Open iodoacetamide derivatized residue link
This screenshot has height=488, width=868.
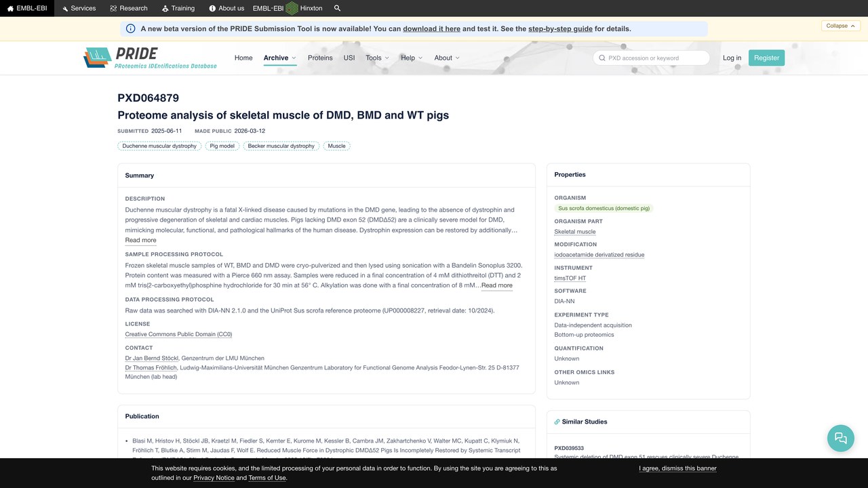click(599, 255)
